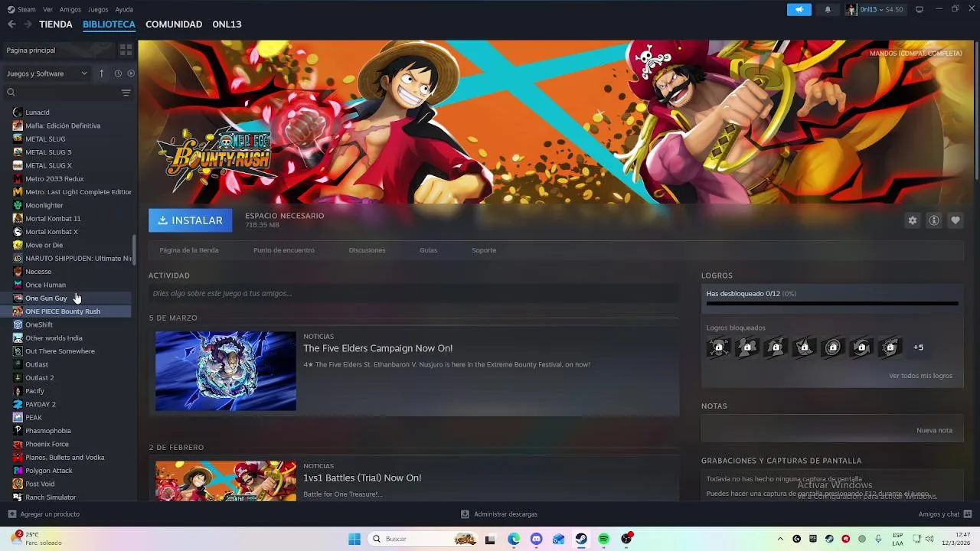Show hidden system tray icons chevron
980x551 pixels.
click(x=780, y=539)
